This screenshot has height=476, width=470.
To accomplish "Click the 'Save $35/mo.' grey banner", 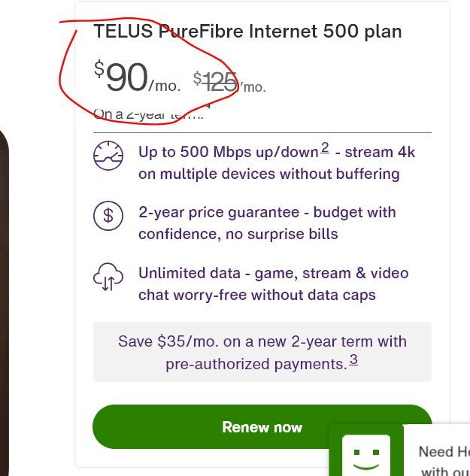I will pyautogui.click(x=262, y=352).
